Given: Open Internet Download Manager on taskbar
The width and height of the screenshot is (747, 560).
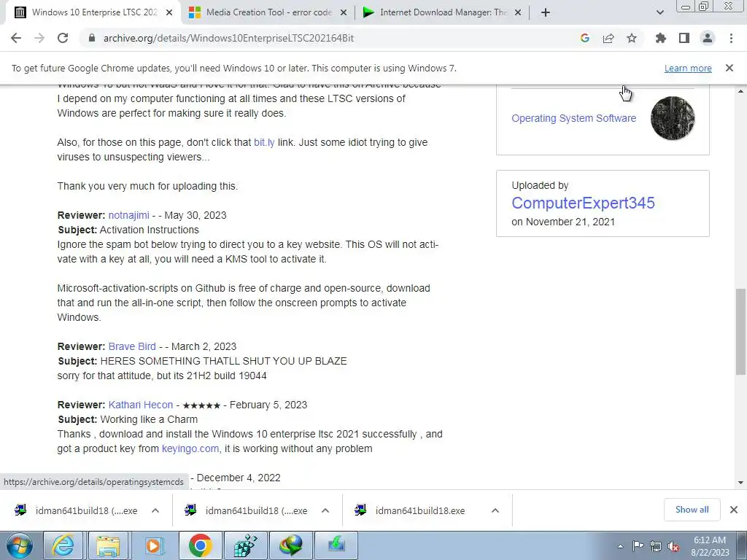Looking at the screenshot, I should [x=291, y=545].
